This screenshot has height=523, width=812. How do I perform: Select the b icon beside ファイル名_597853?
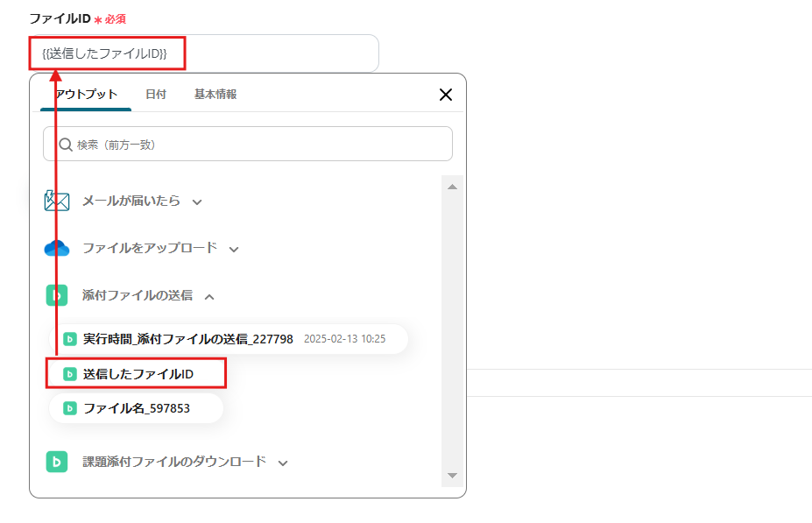(68, 407)
